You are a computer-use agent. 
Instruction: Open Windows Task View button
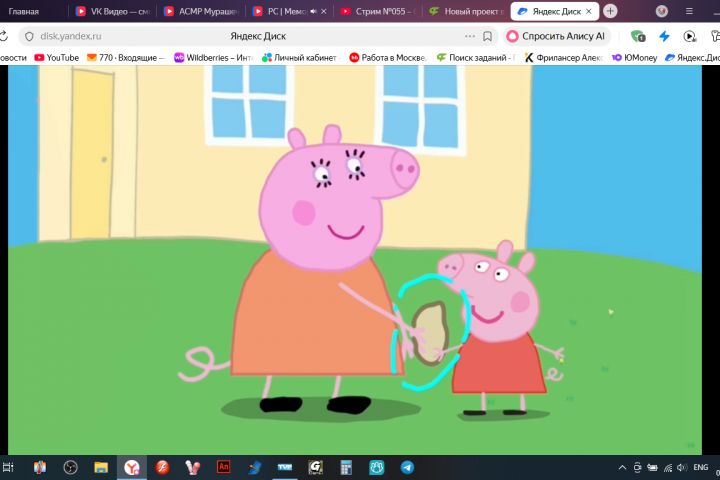click(9, 468)
